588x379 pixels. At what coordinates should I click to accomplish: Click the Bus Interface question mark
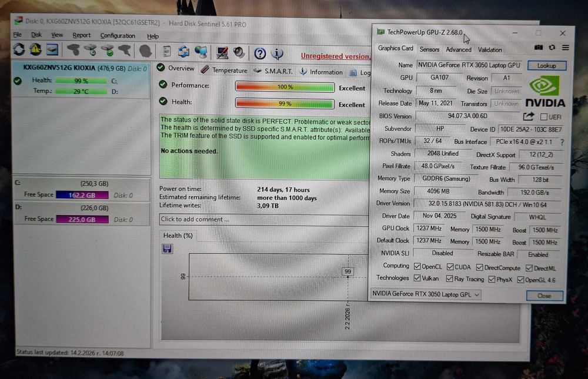(562, 142)
